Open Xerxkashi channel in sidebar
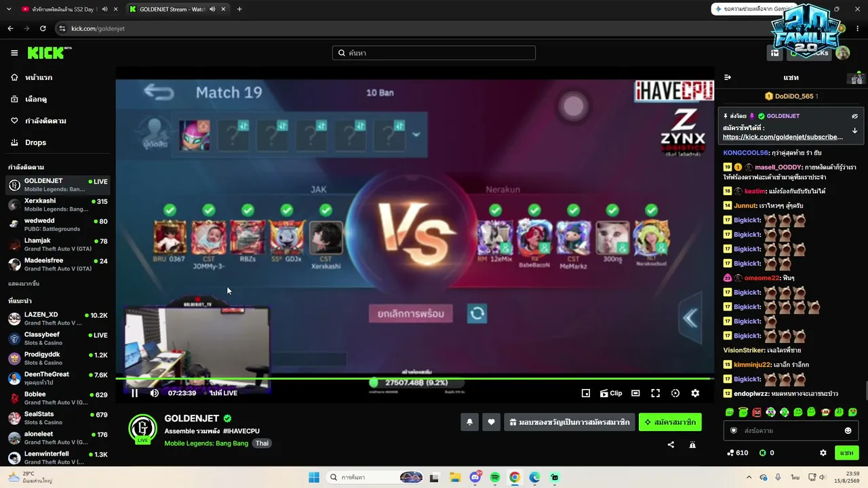 coord(58,205)
